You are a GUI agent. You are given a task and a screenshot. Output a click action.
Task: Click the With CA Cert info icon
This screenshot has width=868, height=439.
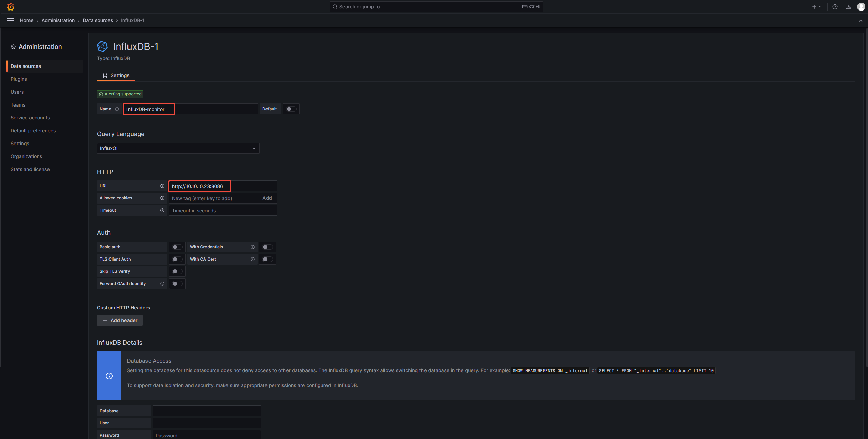point(253,259)
